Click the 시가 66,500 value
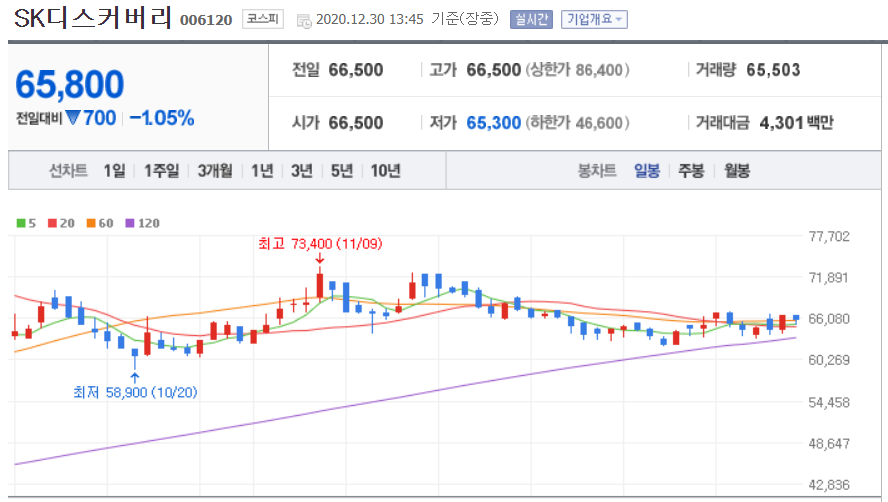Screen dimensions: 888x502 point(356,122)
